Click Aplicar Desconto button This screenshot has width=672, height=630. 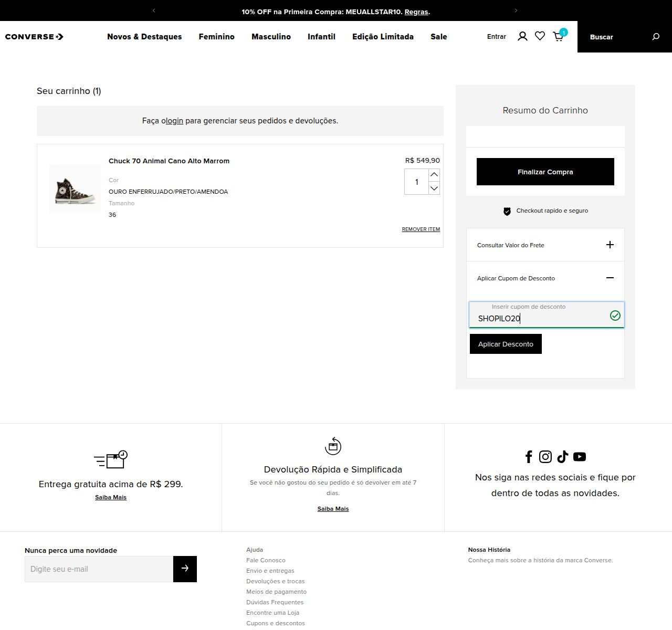coord(506,344)
